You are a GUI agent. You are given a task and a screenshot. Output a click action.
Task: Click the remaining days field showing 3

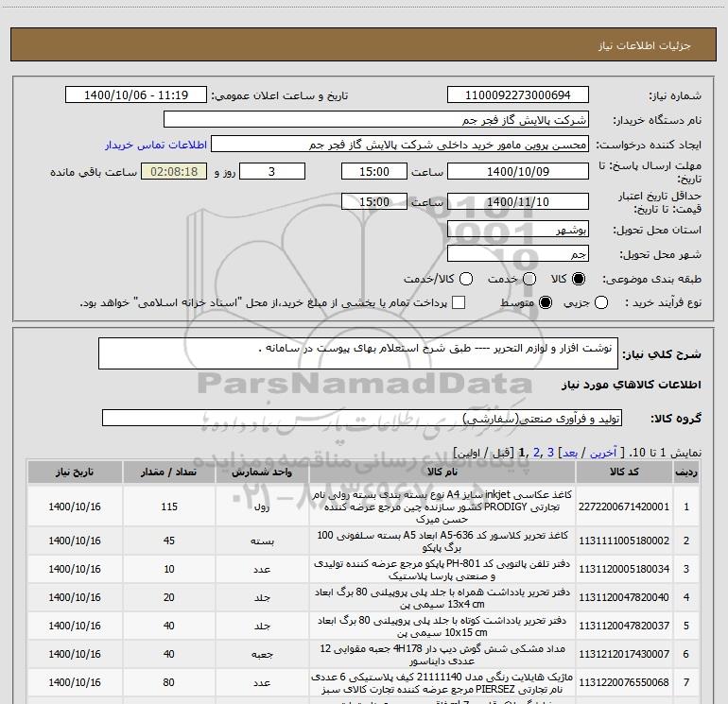pos(272,171)
